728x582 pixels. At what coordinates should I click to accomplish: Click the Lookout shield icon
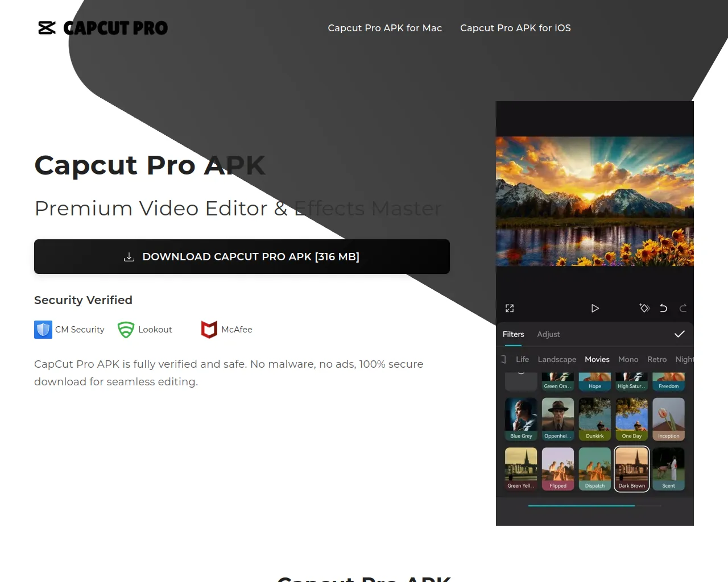tap(126, 330)
